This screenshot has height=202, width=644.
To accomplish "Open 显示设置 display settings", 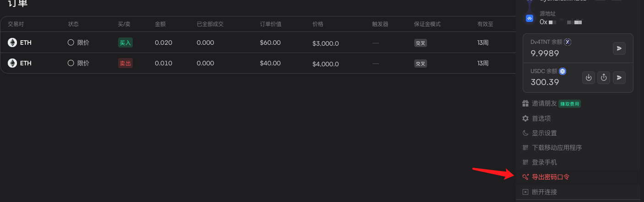I will [x=544, y=133].
